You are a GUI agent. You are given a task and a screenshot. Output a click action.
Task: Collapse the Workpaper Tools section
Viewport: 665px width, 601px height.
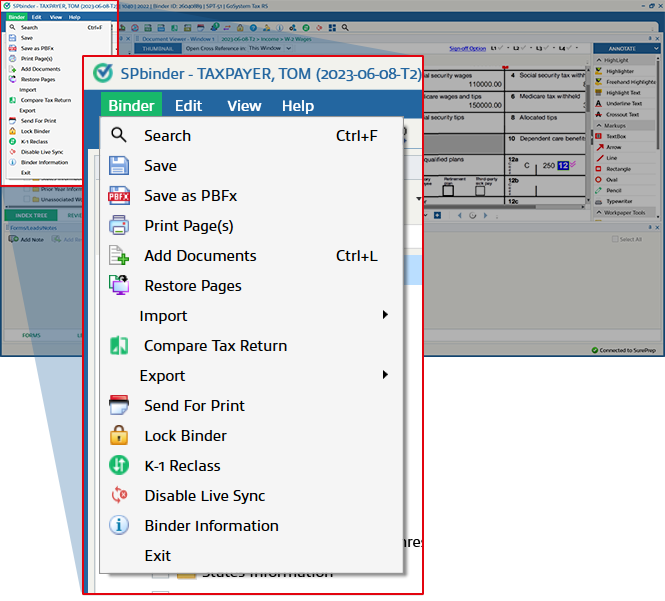tap(599, 212)
